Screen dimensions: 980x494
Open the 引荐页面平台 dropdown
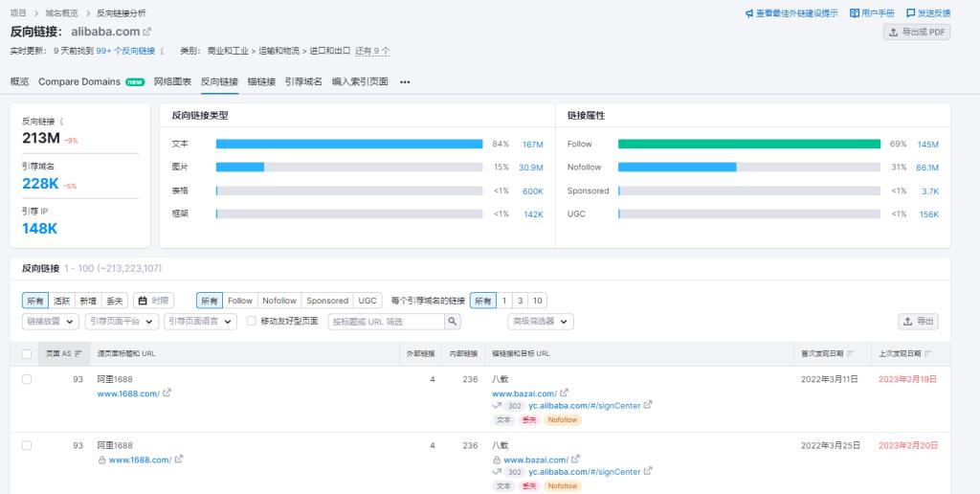[122, 322]
